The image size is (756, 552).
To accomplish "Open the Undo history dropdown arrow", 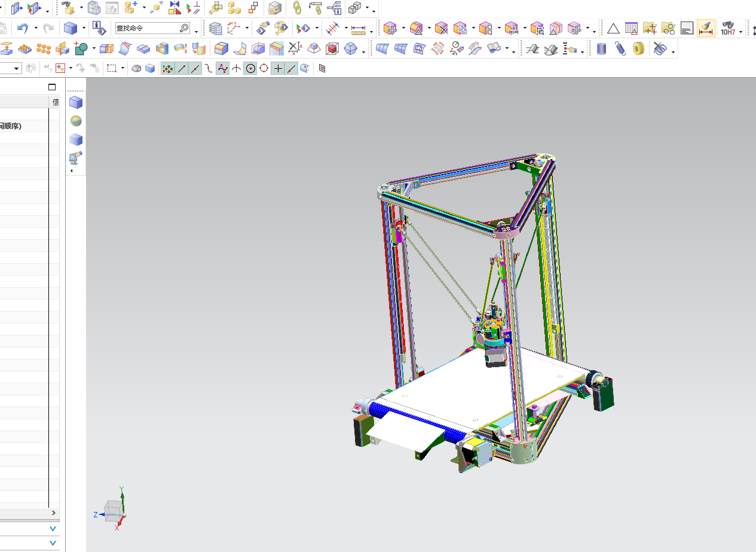I will pyautogui.click(x=36, y=28).
